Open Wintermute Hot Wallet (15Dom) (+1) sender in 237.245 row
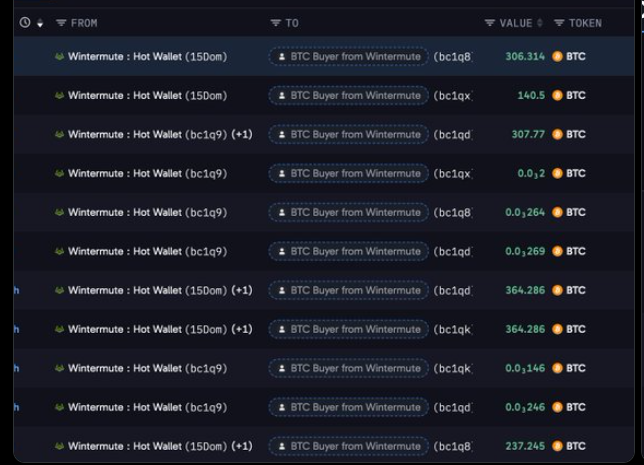Screen dimensions: 644x465 pos(160,446)
